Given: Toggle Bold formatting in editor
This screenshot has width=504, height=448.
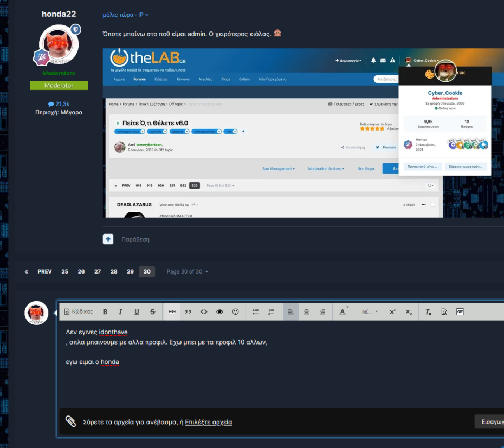Looking at the screenshot, I should [105, 311].
